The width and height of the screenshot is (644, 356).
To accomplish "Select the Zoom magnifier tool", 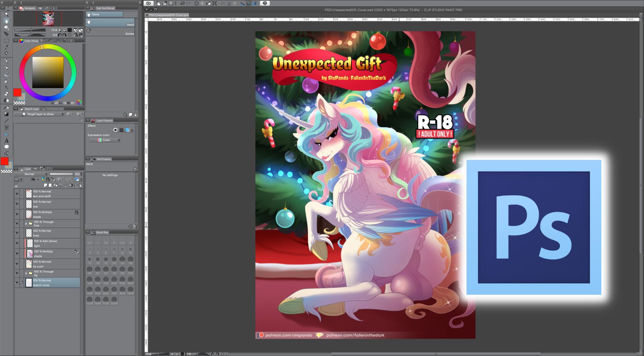I will (6, 14).
